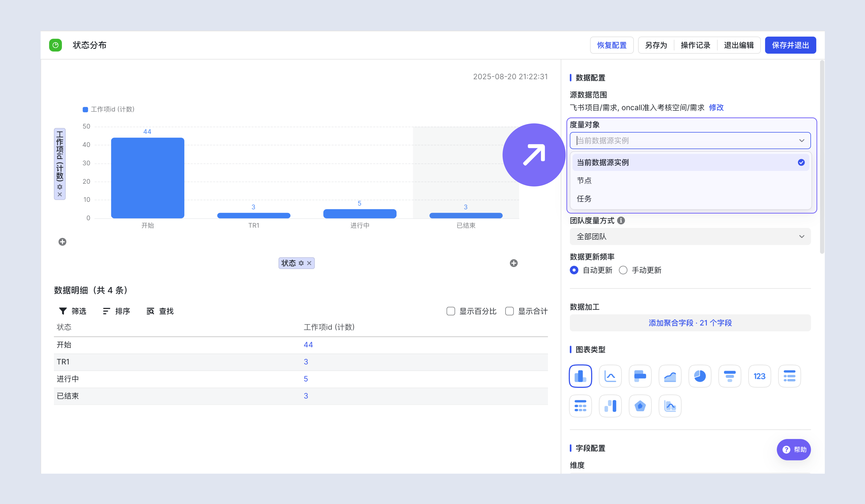Click the 状态 column header in the table
The height and width of the screenshot is (504, 865).
(x=64, y=327)
